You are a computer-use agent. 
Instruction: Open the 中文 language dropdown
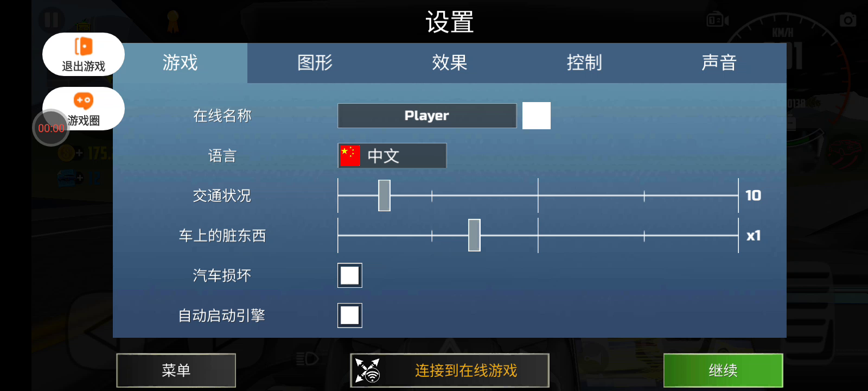392,155
